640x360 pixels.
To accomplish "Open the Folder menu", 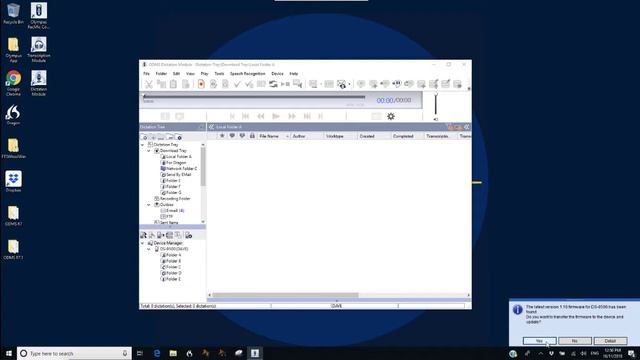I will 161,74.
